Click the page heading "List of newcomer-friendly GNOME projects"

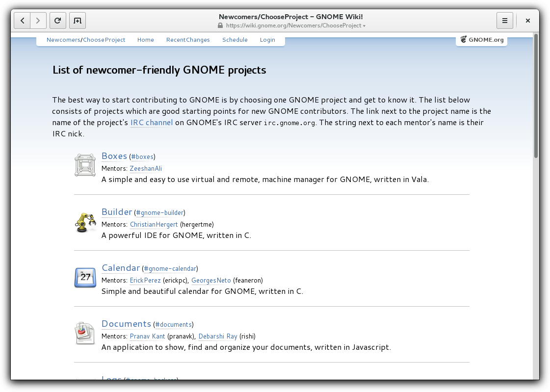pos(159,70)
